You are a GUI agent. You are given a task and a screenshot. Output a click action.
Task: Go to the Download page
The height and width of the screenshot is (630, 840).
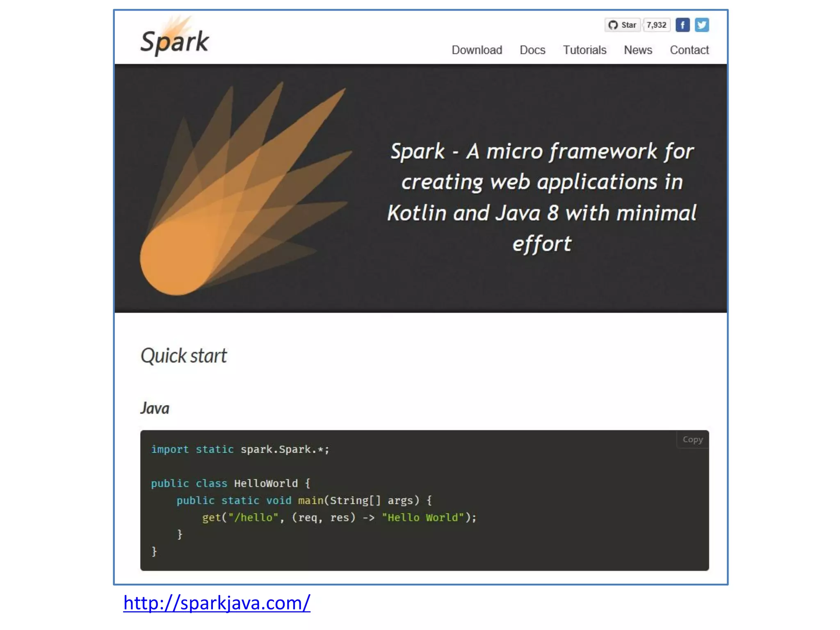click(477, 50)
